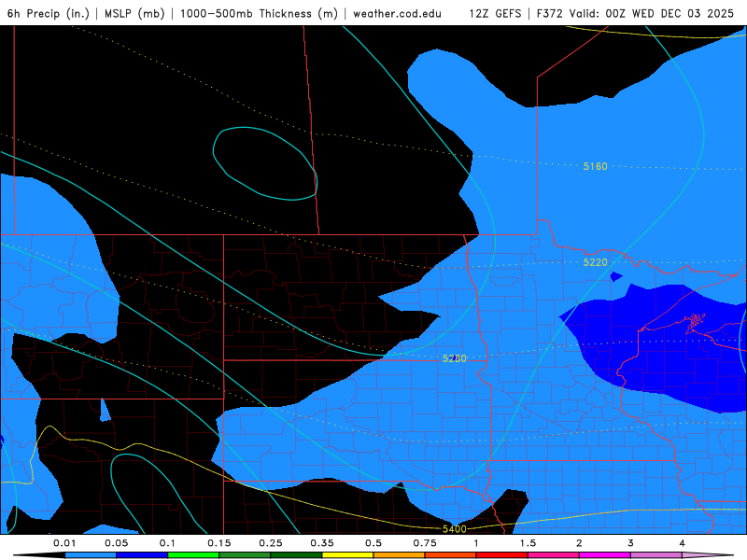Click the 0.35 legend value
The height and width of the screenshot is (560, 747).
(x=322, y=543)
